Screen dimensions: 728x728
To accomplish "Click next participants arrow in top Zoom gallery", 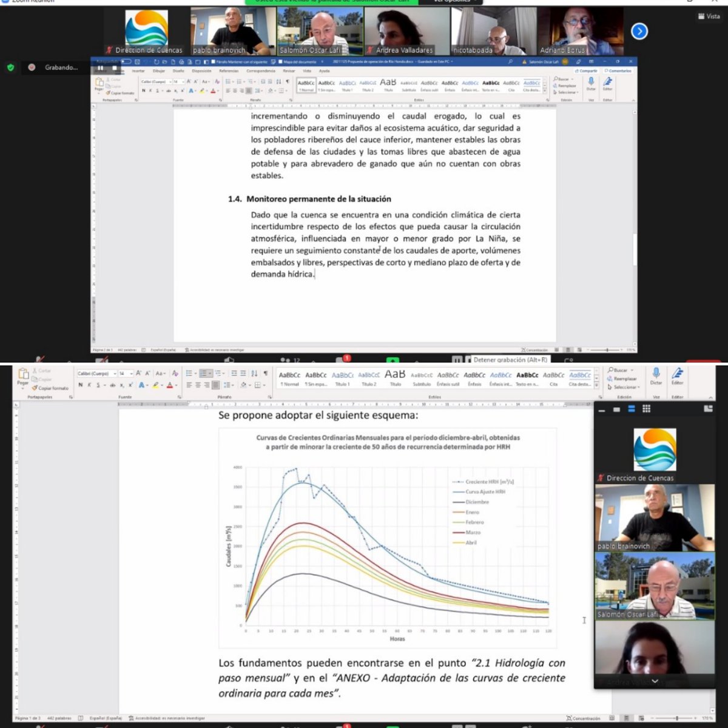I will point(639,31).
